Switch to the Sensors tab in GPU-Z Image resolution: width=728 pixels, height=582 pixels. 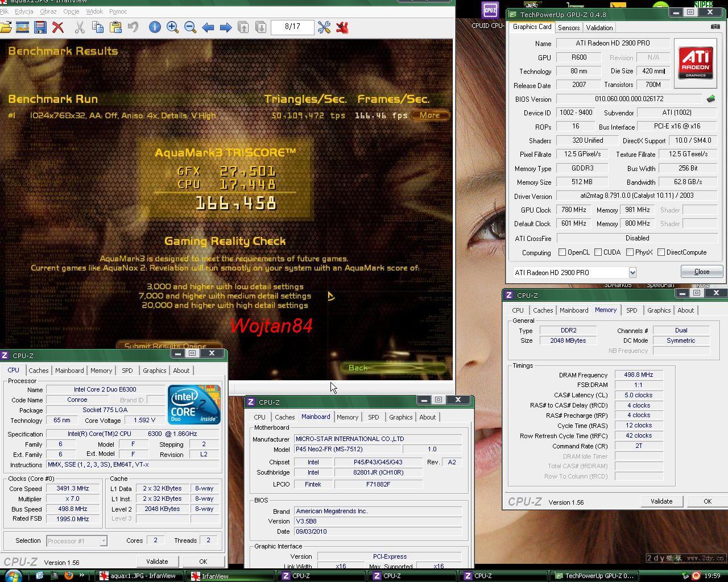point(569,27)
